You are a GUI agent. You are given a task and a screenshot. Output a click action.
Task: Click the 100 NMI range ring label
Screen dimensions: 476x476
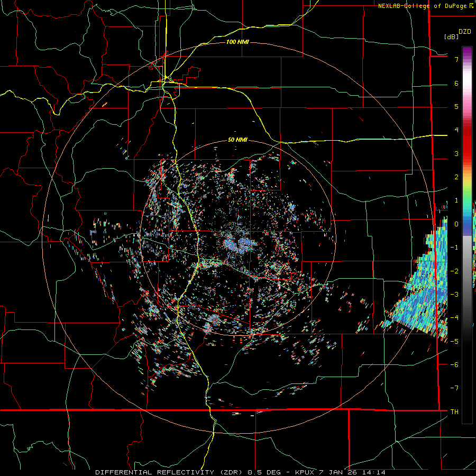click(237, 42)
